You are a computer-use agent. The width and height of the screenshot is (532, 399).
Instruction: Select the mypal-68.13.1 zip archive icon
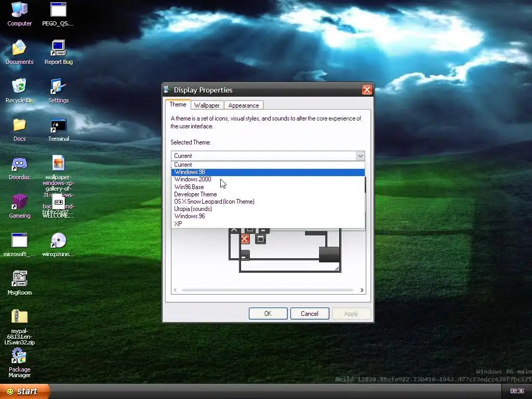pyautogui.click(x=19, y=327)
